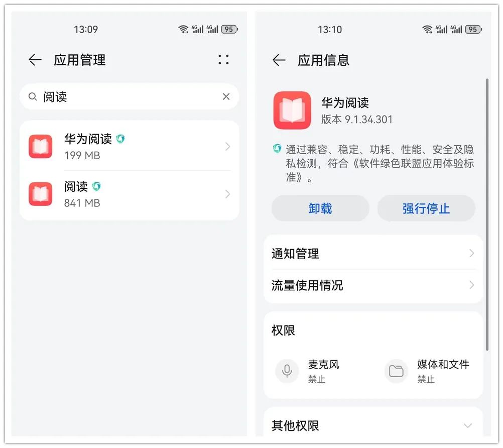Open the 阅读 841 MB entry
This screenshot has height=448, width=503.
click(130, 194)
